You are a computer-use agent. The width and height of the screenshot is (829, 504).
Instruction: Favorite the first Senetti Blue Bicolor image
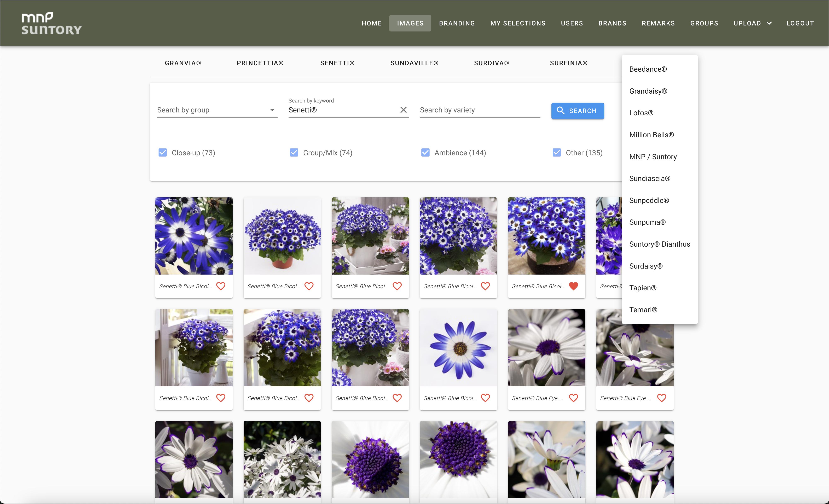click(x=221, y=286)
